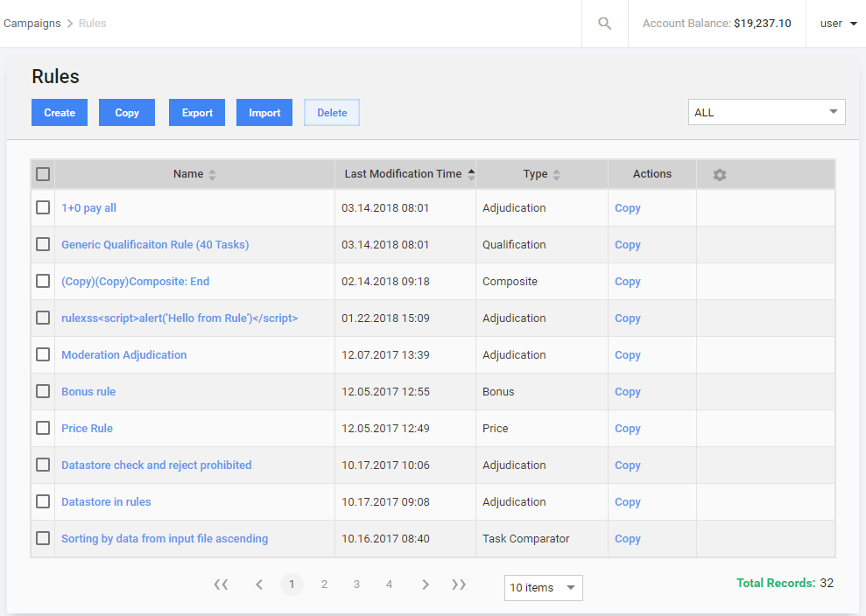
Task: Click the Delete button
Action: pyautogui.click(x=332, y=113)
